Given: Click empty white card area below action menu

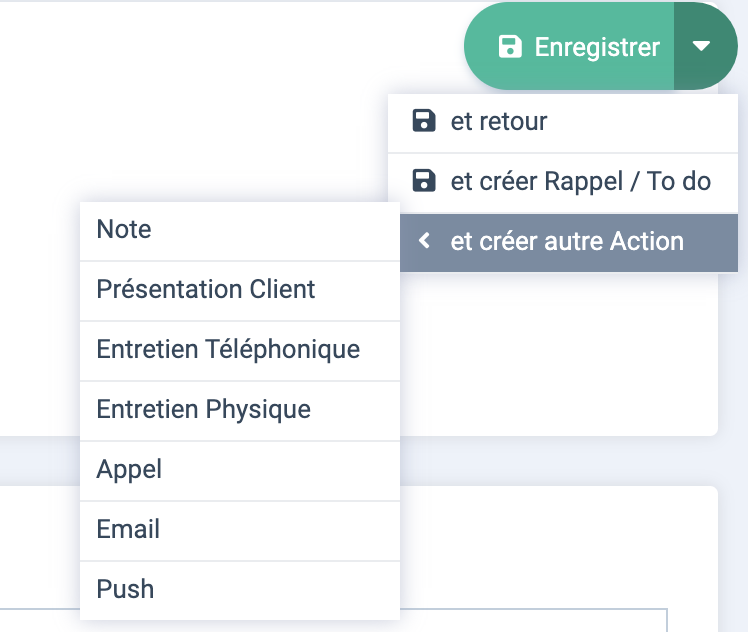Looking at the screenshot, I should point(558,353).
